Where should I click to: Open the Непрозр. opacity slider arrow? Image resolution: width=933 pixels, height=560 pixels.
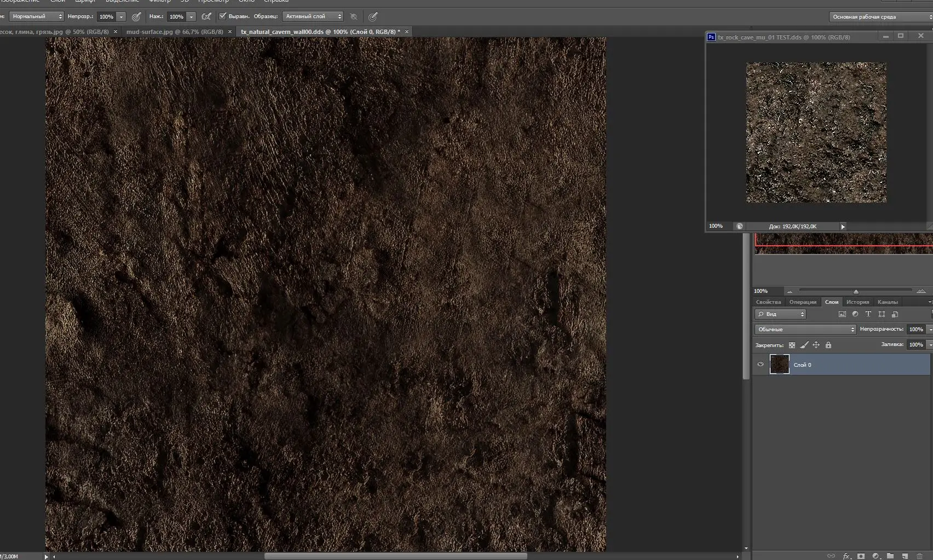click(122, 16)
